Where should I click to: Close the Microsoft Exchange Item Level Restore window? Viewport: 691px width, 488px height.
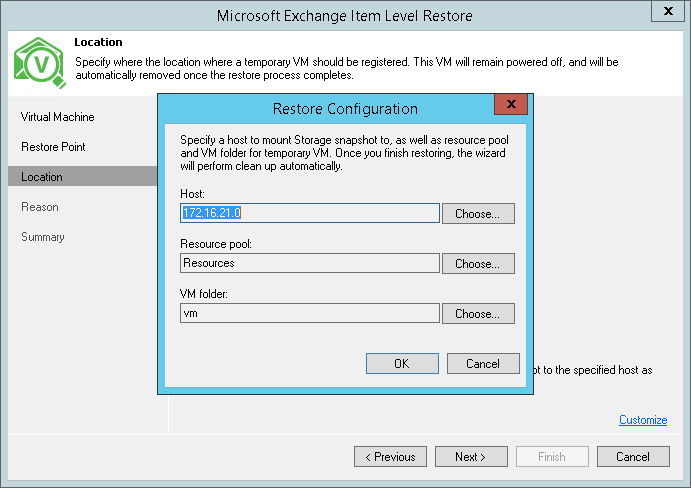668,11
